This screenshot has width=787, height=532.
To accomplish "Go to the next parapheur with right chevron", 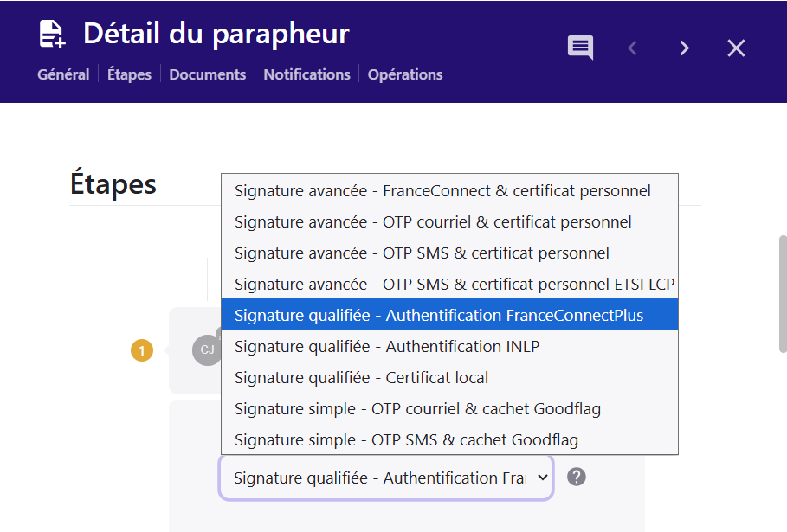I will click(684, 48).
